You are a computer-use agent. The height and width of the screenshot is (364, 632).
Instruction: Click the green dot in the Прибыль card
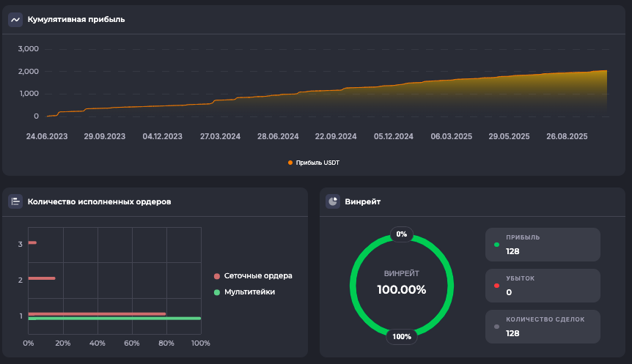tap(496, 245)
